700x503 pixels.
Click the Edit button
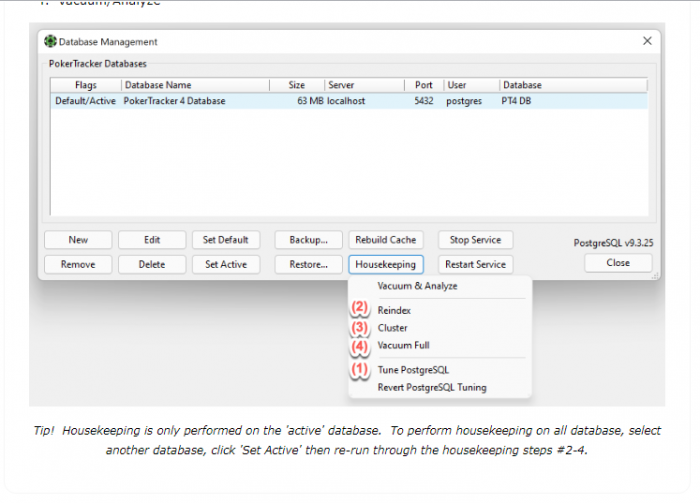coord(152,240)
